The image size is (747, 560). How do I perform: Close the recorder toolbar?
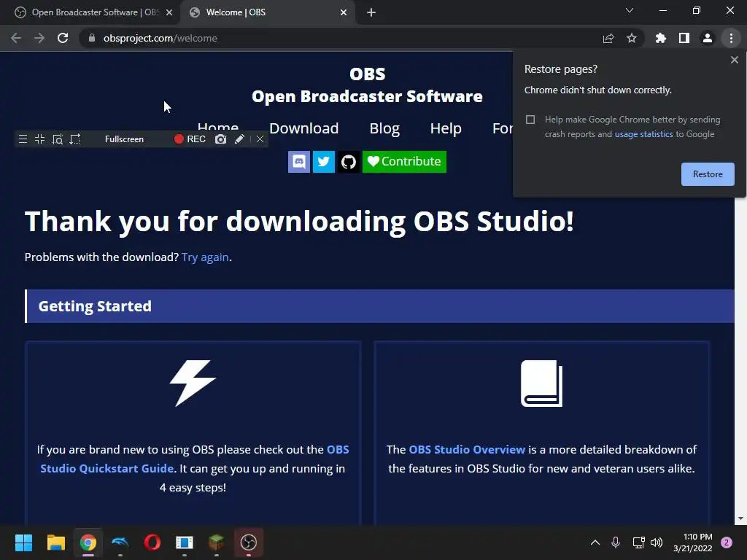(260, 139)
